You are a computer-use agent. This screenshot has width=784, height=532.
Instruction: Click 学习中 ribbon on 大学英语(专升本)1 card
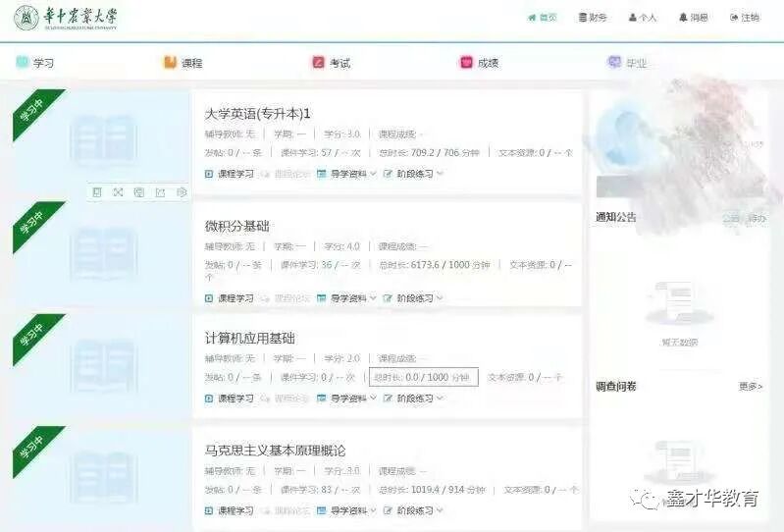33,111
